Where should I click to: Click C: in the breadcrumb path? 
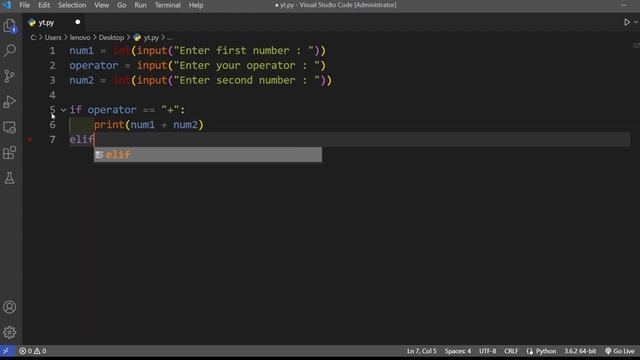33,38
